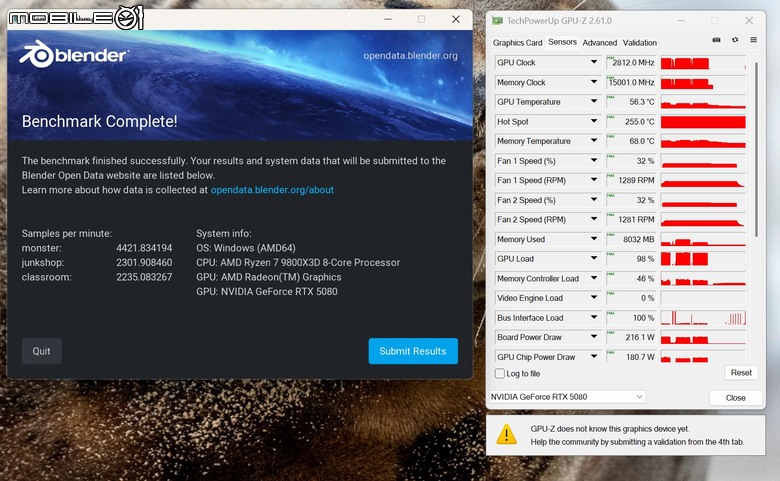The width and height of the screenshot is (780, 481).
Task: Go to the Validation tab
Action: coord(640,43)
